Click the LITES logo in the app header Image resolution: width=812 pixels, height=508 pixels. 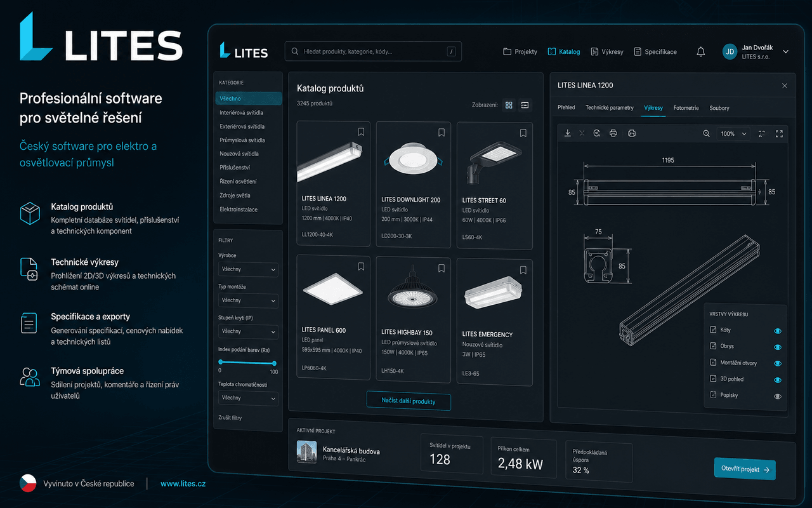click(x=244, y=51)
